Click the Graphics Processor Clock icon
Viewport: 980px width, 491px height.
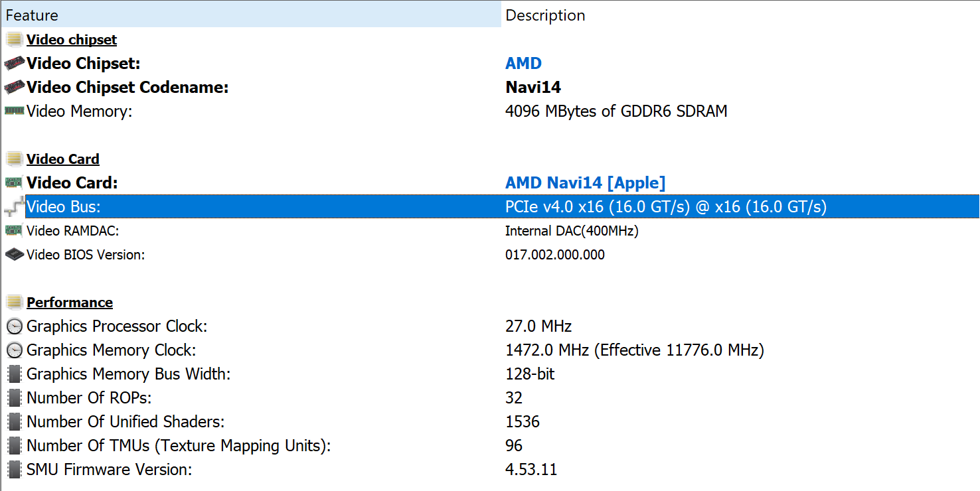click(15, 326)
